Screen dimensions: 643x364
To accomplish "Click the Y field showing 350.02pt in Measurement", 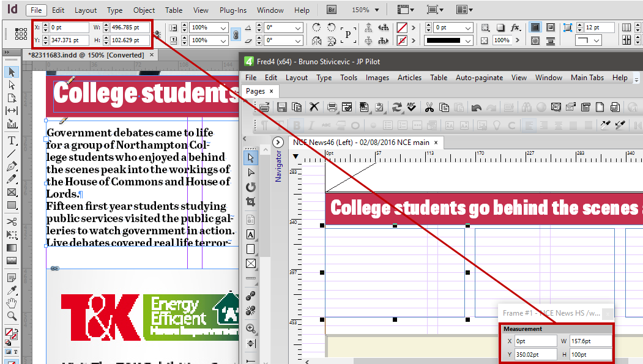I will [x=535, y=354].
